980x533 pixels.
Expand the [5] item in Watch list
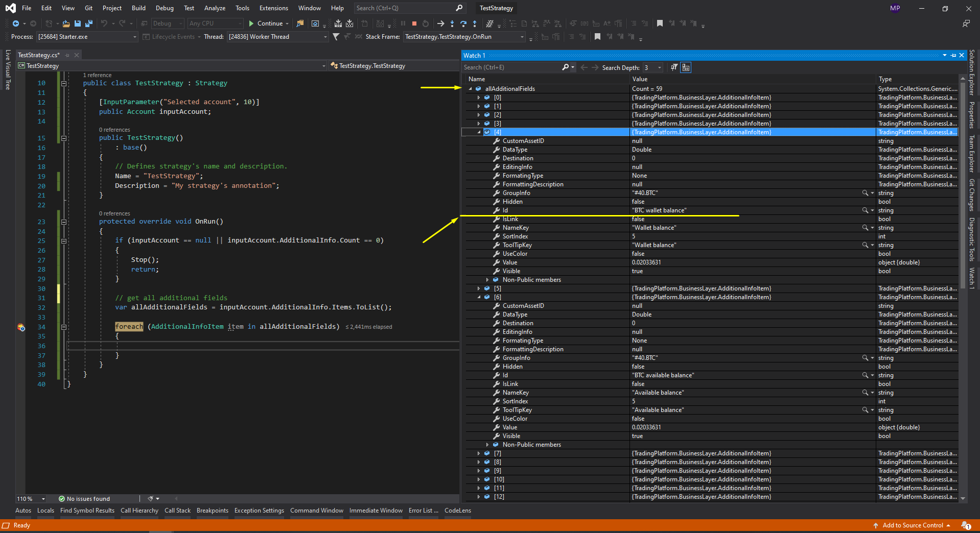point(479,288)
